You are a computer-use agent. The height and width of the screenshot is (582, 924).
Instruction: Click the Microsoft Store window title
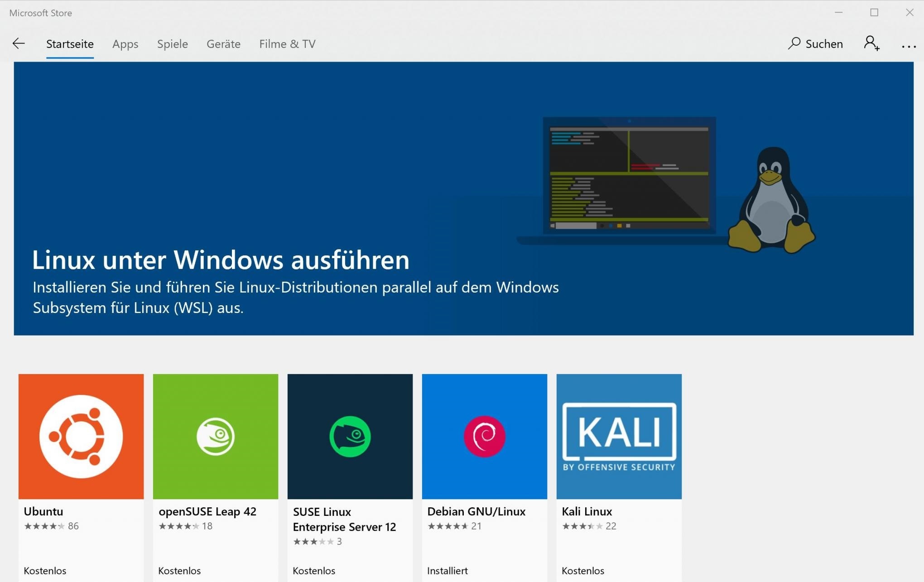click(x=41, y=13)
